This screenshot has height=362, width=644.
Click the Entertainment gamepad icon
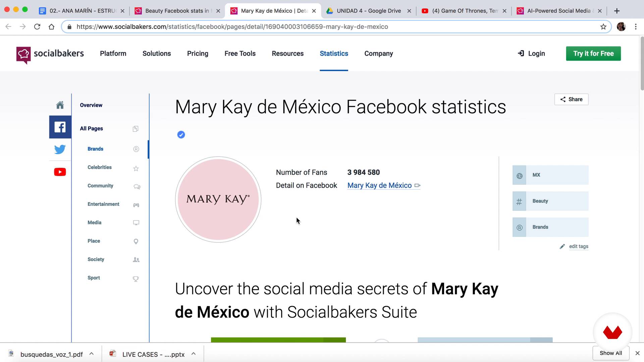[x=136, y=205]
